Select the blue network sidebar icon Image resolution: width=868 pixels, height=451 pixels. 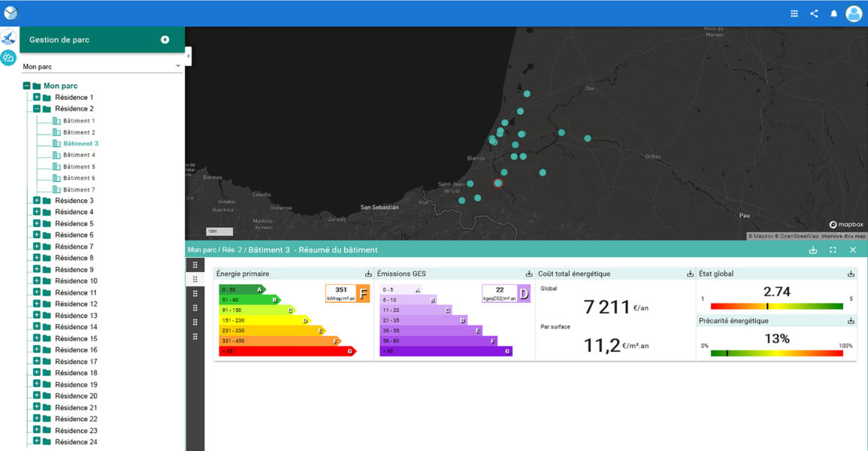(8, 38)
